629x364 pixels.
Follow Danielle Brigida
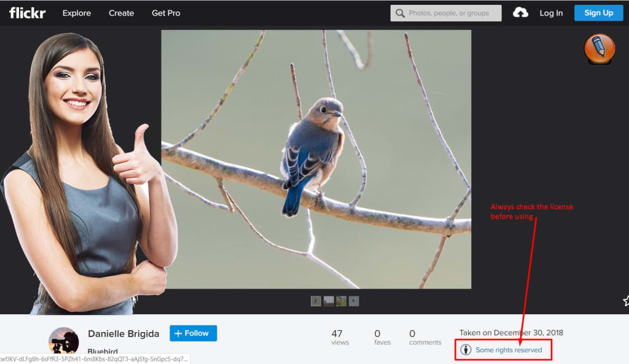[x=193, y=333]
